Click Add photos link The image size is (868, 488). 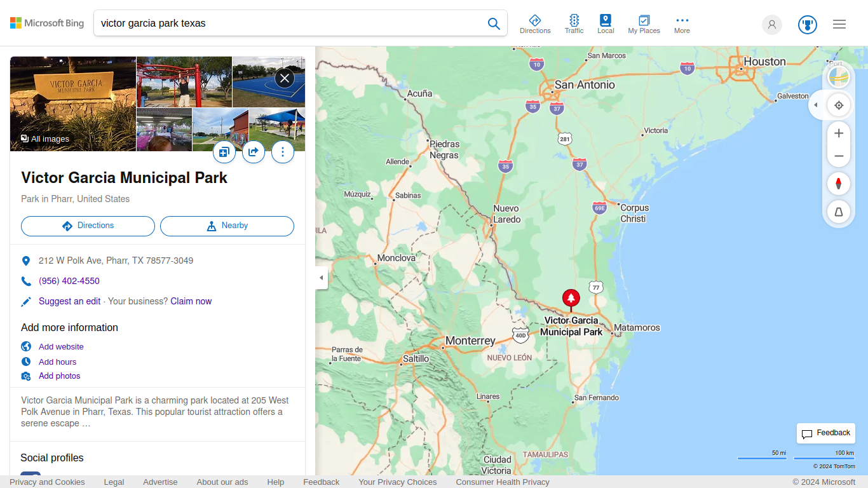pos(60,376)
